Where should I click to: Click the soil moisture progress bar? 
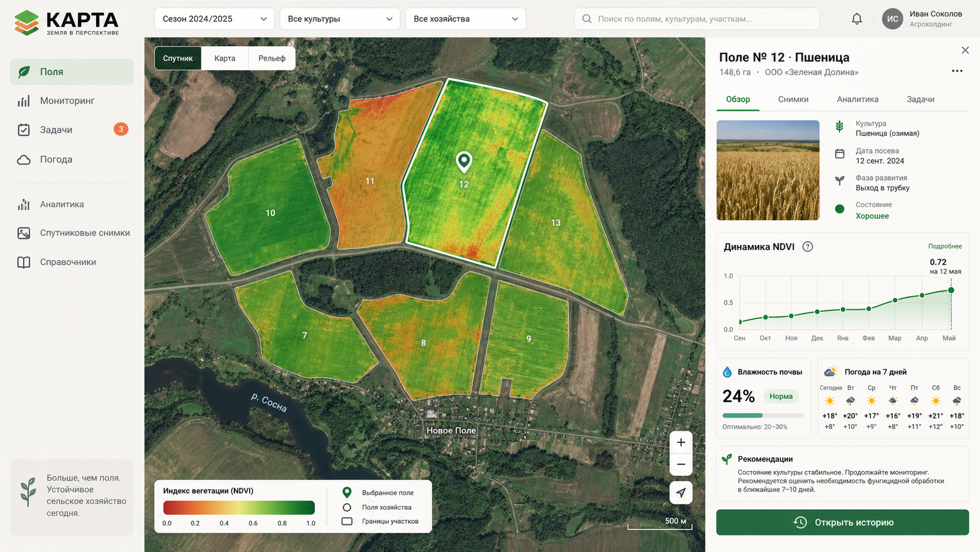763,415
